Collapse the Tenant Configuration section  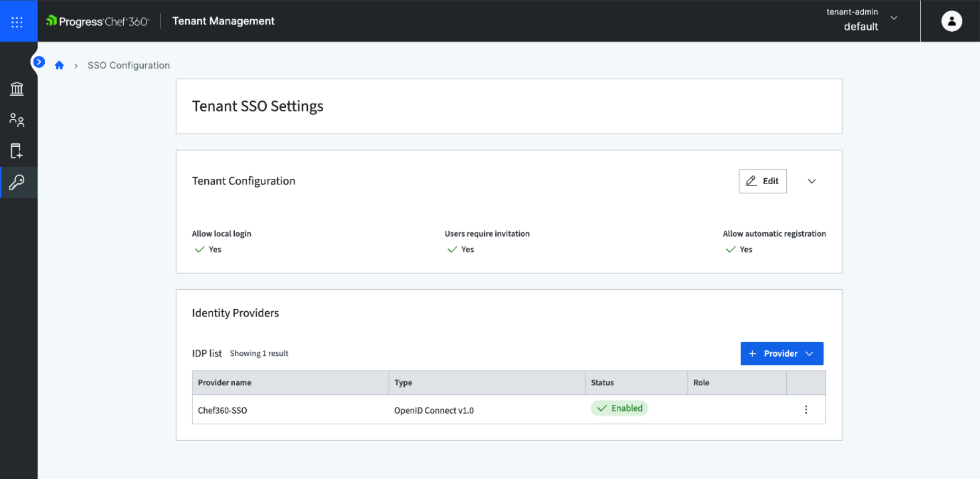coord(812,181)
